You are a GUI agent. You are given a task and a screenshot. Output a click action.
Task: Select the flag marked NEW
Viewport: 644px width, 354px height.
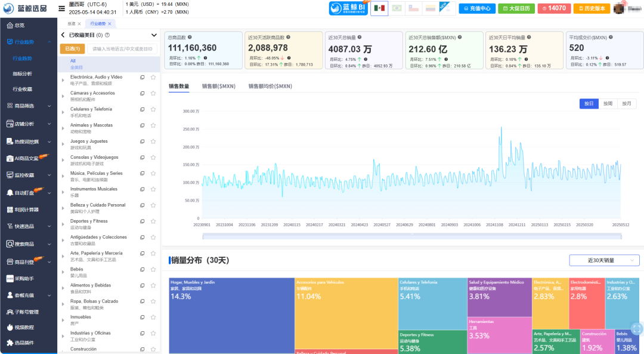pyautogui.click(x=447, y=8)
